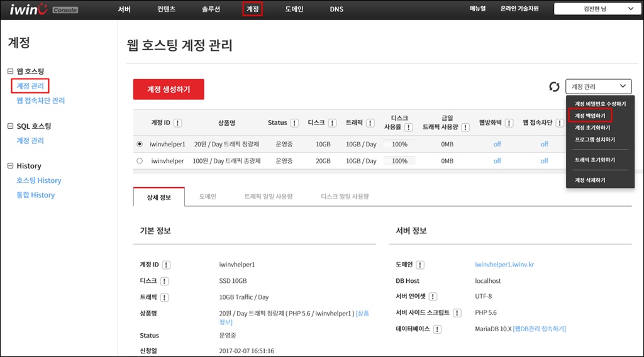Click the iwinv Console logo

click(43, 9)
